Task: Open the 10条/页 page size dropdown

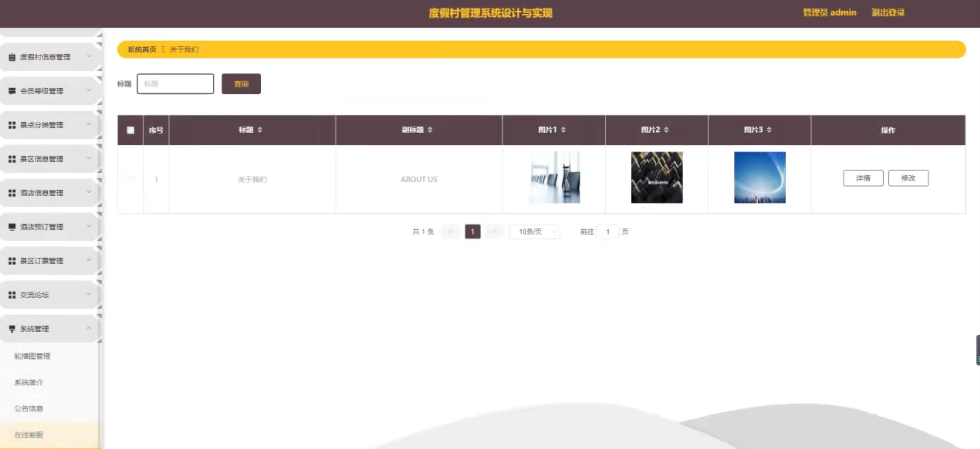Action: (534, 232)
